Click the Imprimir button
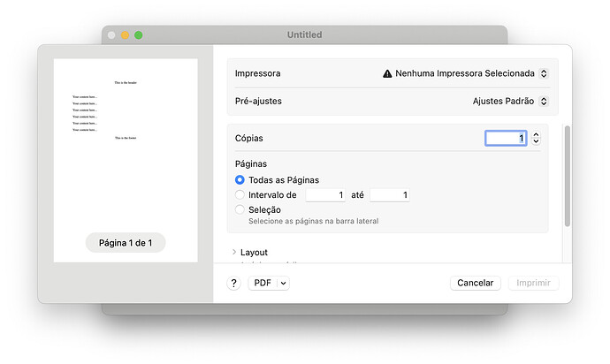 [533, 283]
